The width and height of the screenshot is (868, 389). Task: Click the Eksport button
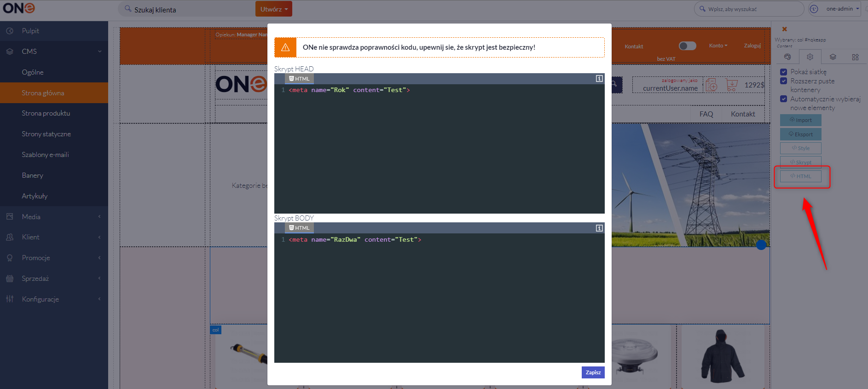point(801,134)
